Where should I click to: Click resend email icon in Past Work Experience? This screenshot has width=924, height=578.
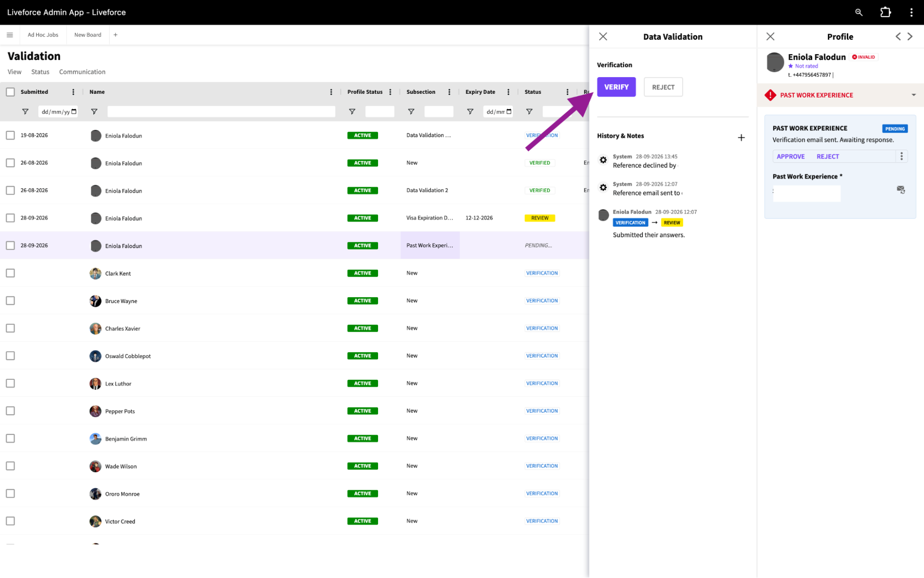pos(900,189)
